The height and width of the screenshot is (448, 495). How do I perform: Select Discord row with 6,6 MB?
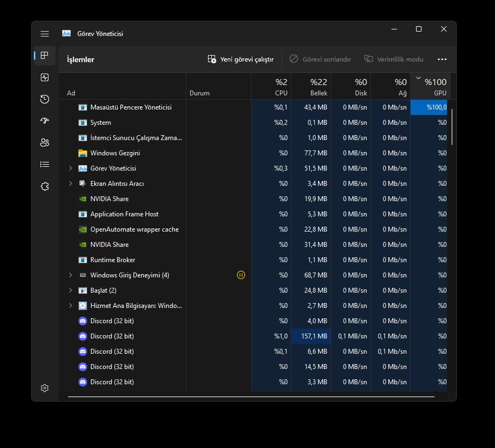pyautogui.click(x=253, y=352)
